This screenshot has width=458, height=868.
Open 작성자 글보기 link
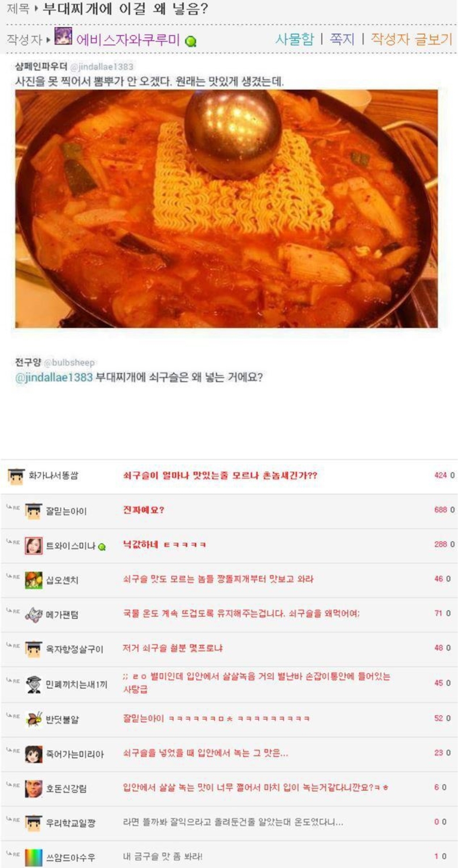411,39
